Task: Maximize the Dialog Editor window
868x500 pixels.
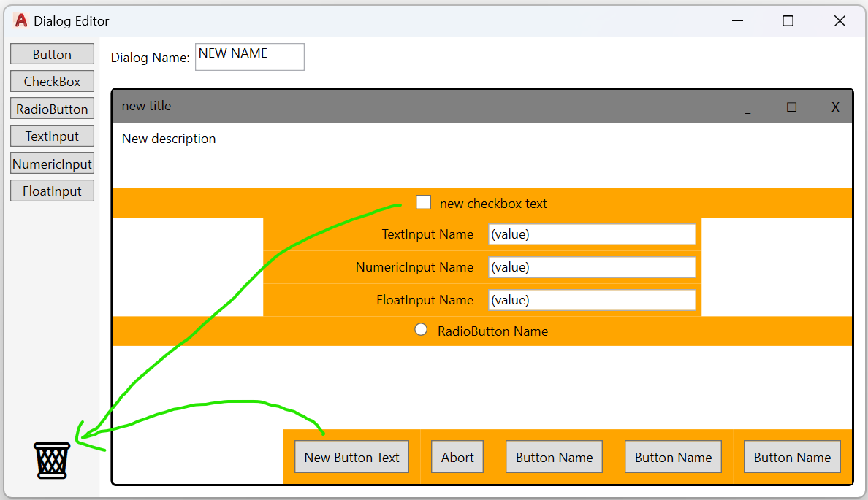Action: point(788,21)
